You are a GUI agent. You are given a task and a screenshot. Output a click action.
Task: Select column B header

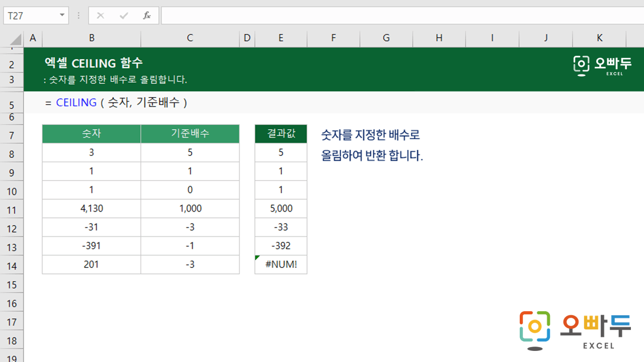[x=92, y=38]
